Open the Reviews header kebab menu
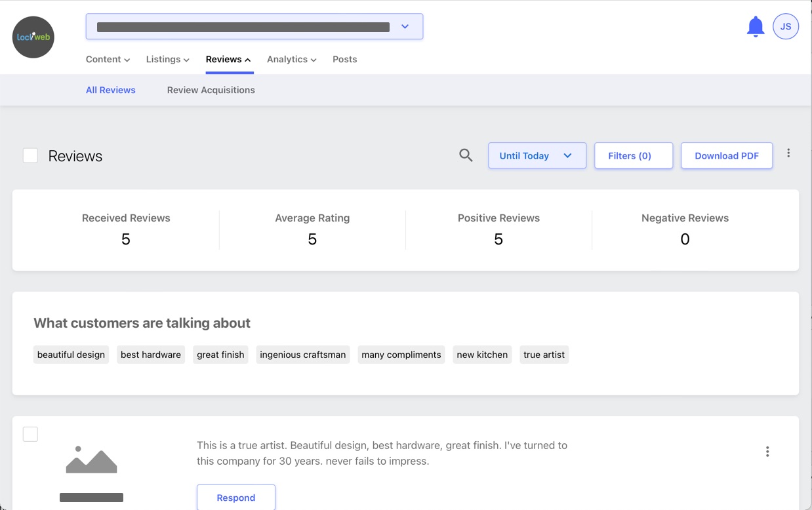 point(788,153)
